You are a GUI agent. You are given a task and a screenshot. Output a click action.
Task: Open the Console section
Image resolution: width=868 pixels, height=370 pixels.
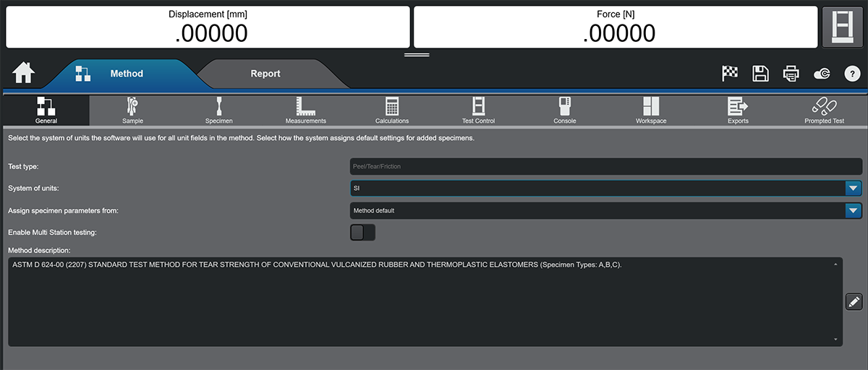click(x=565, y=111)
